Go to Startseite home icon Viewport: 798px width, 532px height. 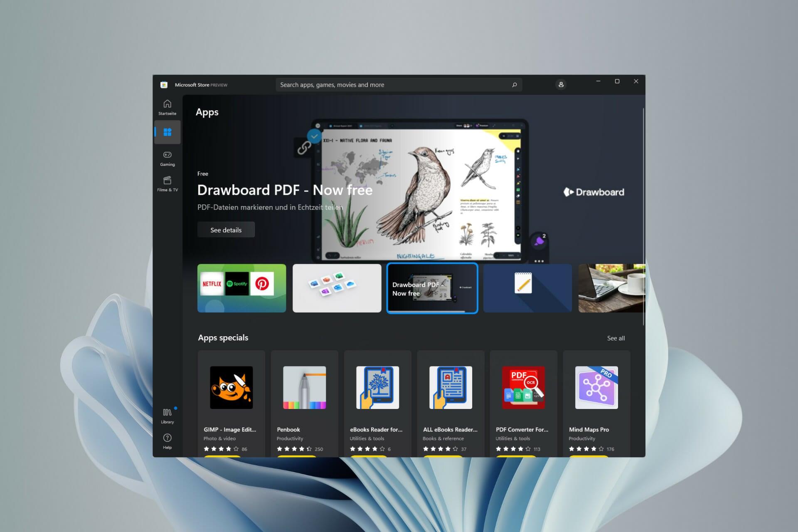pyautogui.click(x=167, y=106)
